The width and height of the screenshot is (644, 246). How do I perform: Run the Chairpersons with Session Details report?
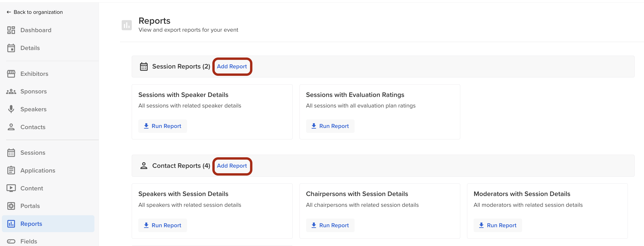tap(330, 225)
